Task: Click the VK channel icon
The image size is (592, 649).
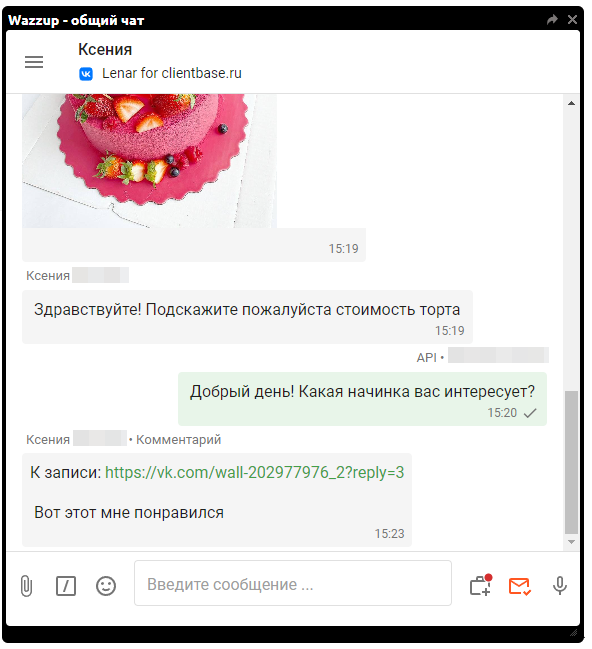Action: point(86,74)
